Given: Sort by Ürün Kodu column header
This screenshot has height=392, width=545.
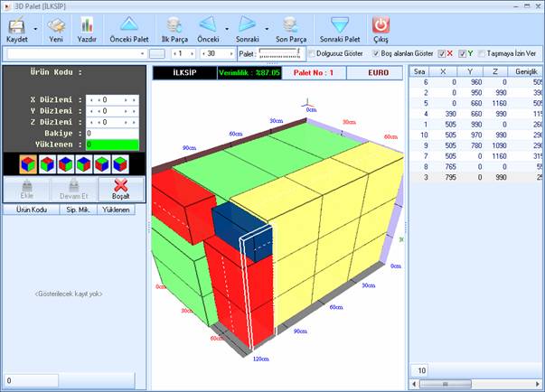Looking at the screenshot, I should (26, 210).
